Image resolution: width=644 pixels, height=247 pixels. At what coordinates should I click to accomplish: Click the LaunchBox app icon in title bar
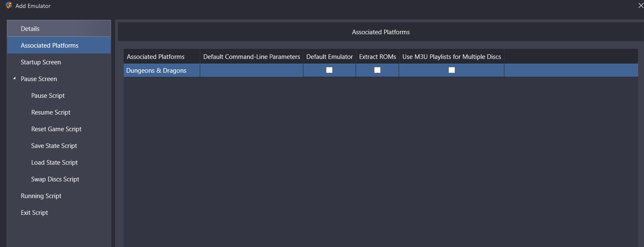pyautogui.click(x=9, y=6)
